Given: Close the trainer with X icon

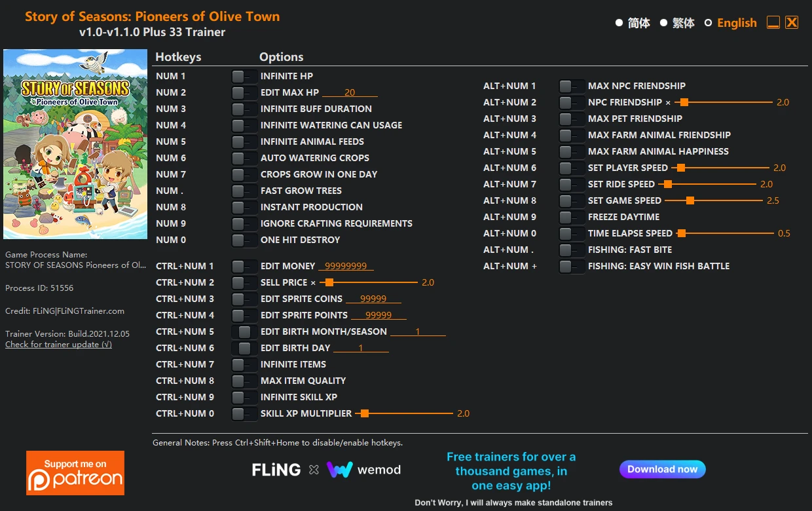Looking at the screenshot, I should point(792,23).
